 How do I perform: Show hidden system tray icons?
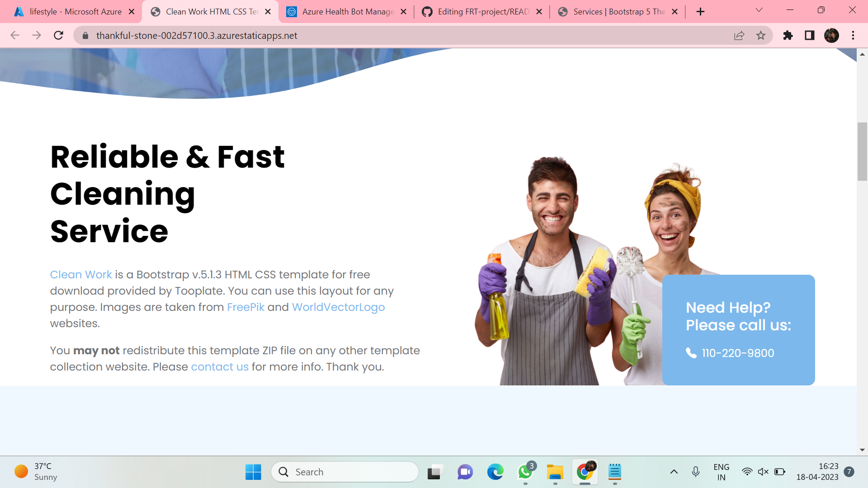[x=674, y=472]
